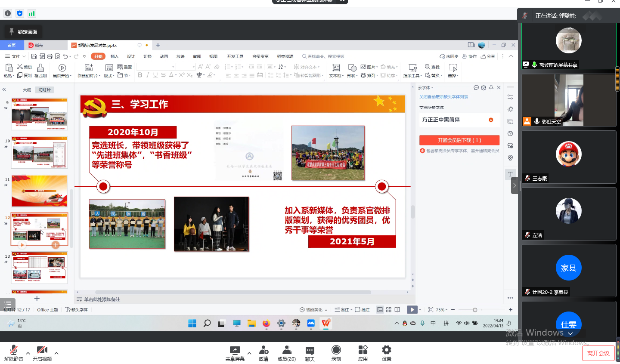The image size is (620, 364).
Task: Switch to reading view icon in status bar
Action: click(x=397, y=310)
